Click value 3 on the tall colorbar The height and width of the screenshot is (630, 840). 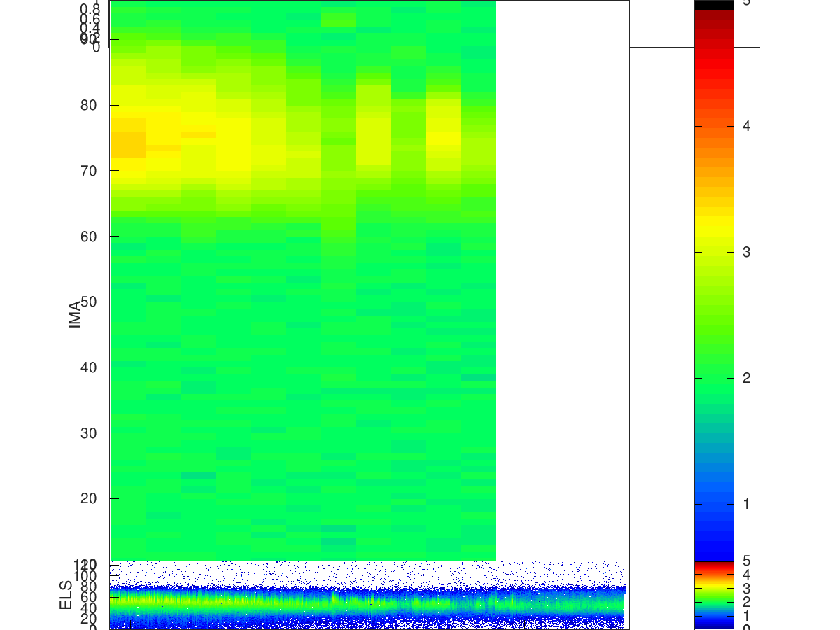pyautogui.click(x=747, y=252)
